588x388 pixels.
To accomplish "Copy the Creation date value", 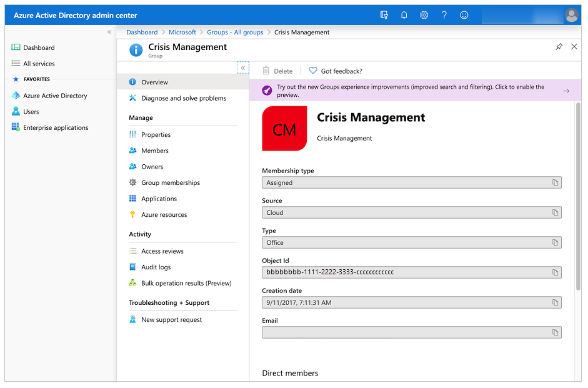I will (x=555, y=302).
